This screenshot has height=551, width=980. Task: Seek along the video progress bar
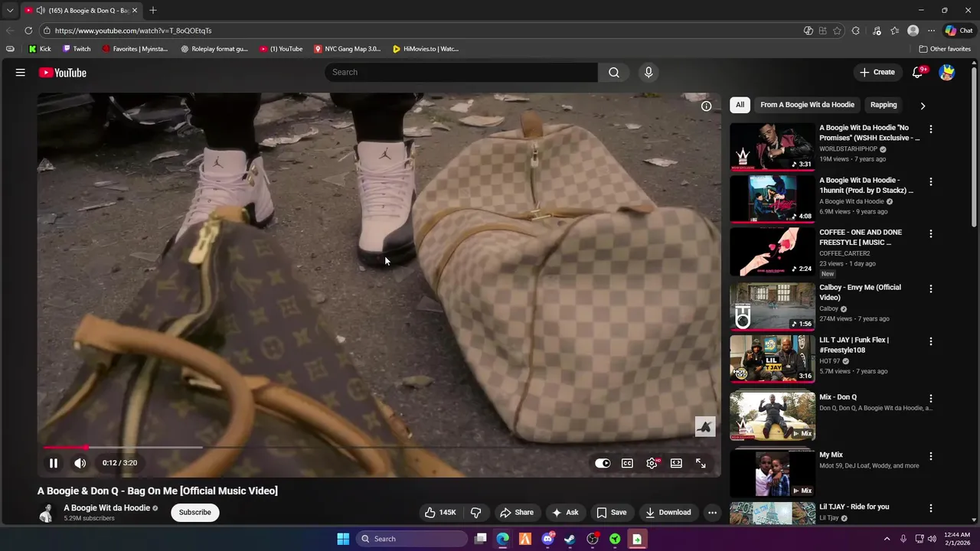point(379,448)
